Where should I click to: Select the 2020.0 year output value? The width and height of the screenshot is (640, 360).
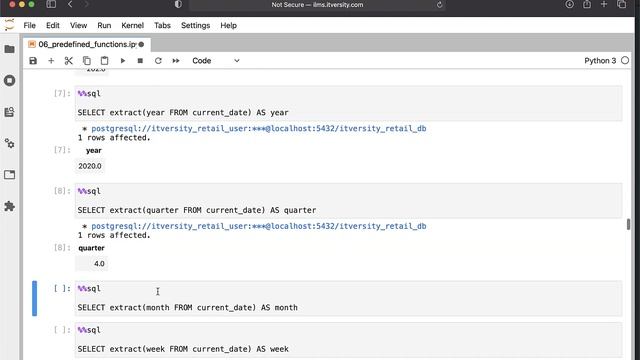(90, 166)
